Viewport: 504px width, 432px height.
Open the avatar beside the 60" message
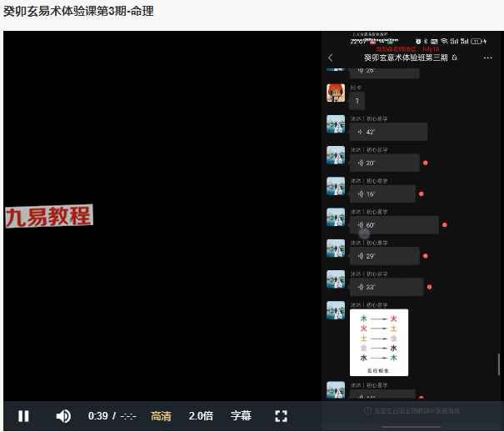coord(336,217)
